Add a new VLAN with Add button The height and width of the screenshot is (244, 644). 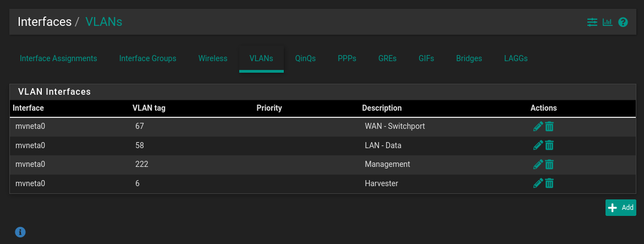click(621, 208)
